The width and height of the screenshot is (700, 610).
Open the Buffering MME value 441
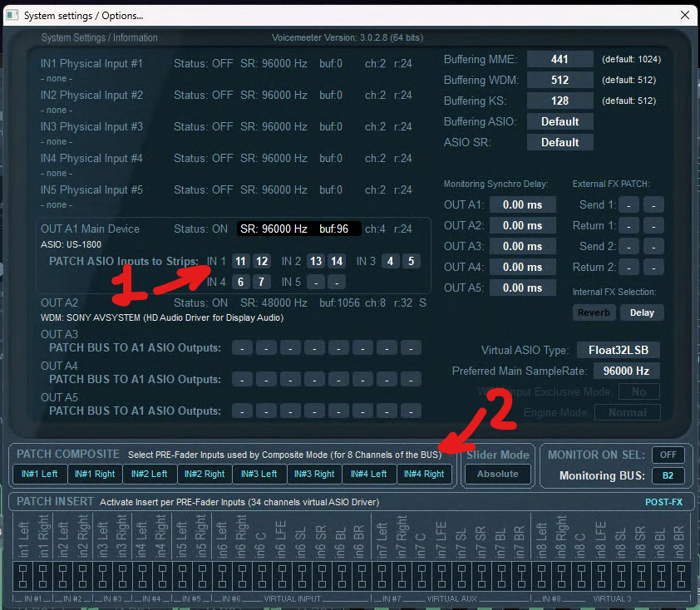560,59
